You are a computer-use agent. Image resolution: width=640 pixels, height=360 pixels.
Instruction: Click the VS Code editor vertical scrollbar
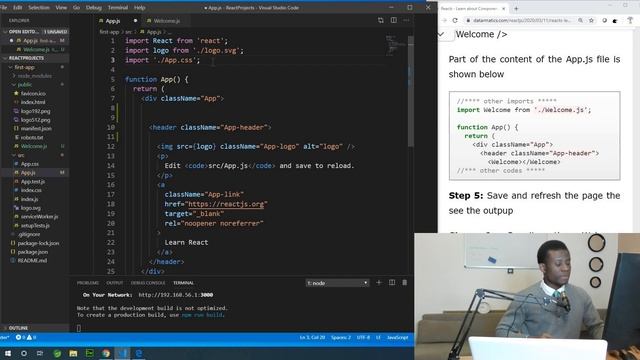(x=411, y=92)
